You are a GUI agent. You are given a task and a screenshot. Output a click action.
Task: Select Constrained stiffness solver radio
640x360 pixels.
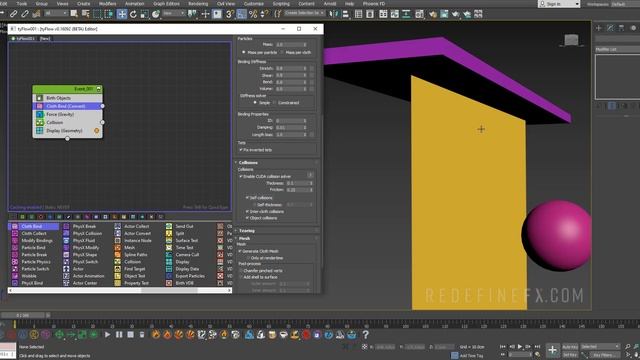274,103
